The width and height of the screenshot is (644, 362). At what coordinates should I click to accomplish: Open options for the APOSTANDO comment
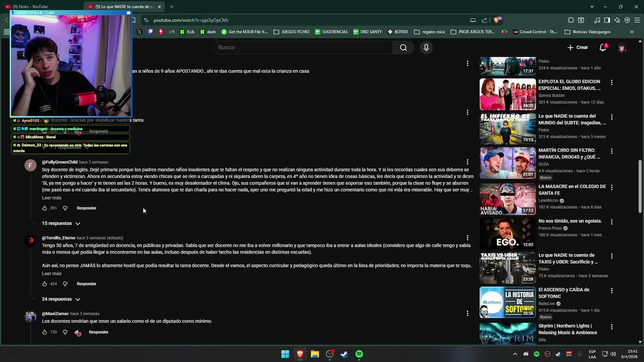(x=467, y=63)
